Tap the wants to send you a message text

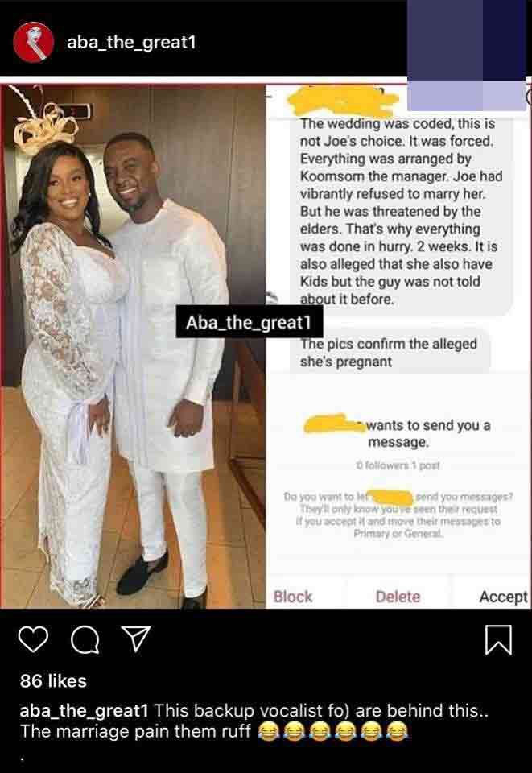[x=428, y=433]
